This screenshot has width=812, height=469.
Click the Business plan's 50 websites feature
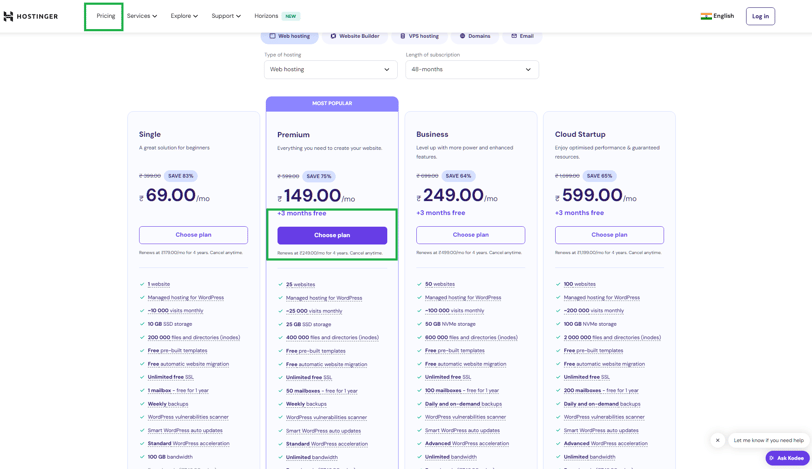440,284
